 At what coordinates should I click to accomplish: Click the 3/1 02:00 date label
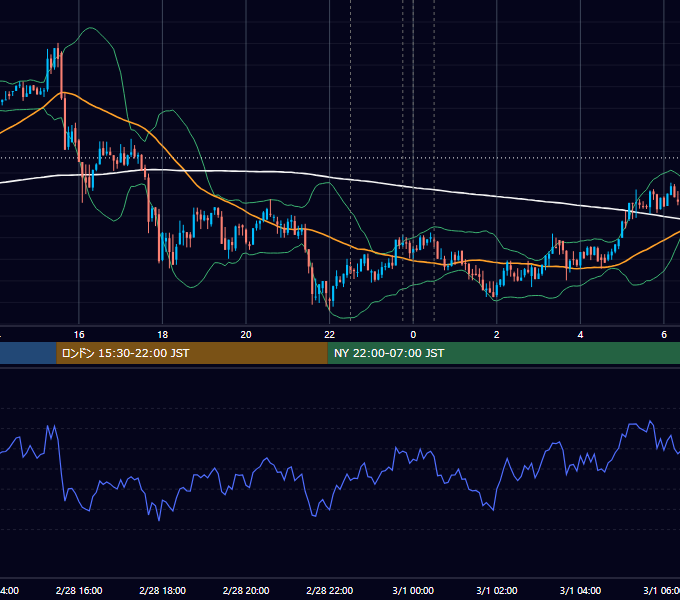tap(497, 590)
